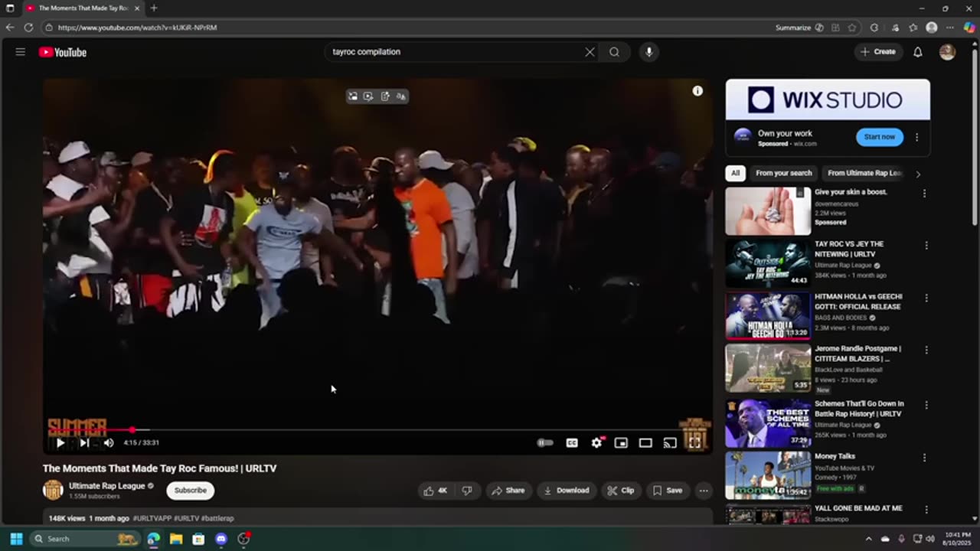Screen dimensions: 980x551
Task: Select the From Ultimate Rap League chip
Action: (865, 173)
